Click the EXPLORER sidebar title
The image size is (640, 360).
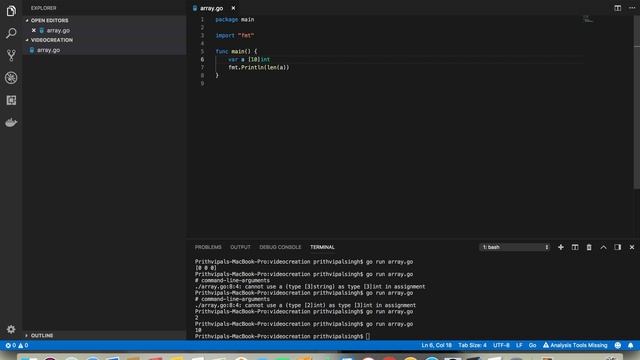(x=44, y=8)
